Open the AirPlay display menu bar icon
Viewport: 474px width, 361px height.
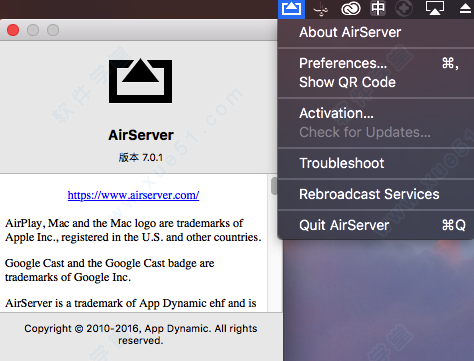(435, 8)
